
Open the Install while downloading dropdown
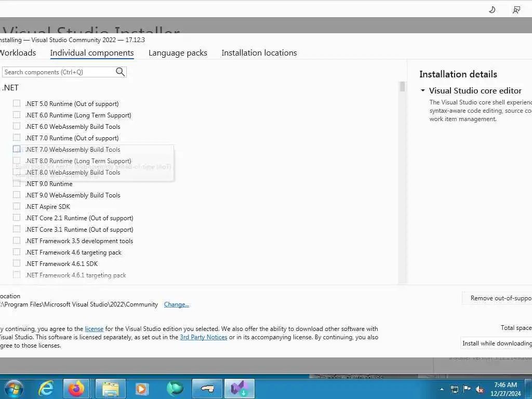coord(496,343)
